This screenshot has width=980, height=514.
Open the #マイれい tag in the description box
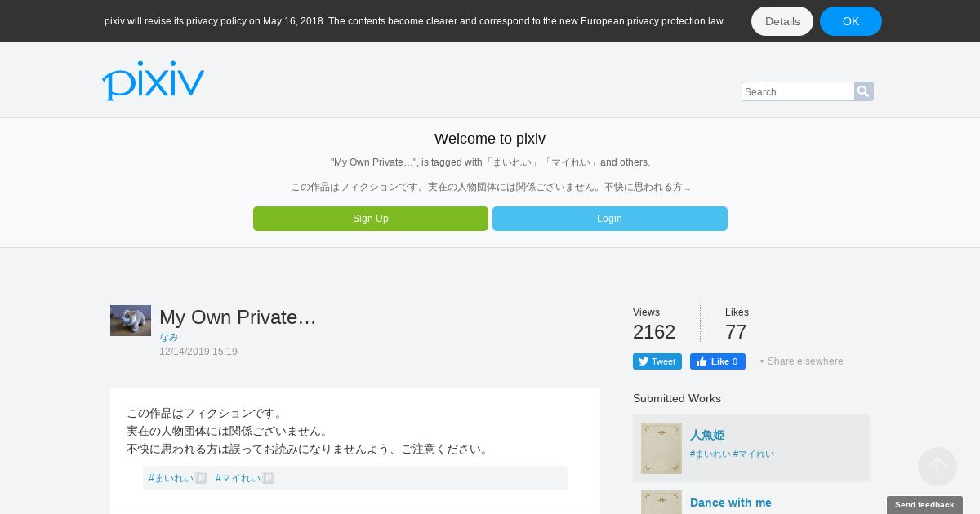[x=238, y=478]
